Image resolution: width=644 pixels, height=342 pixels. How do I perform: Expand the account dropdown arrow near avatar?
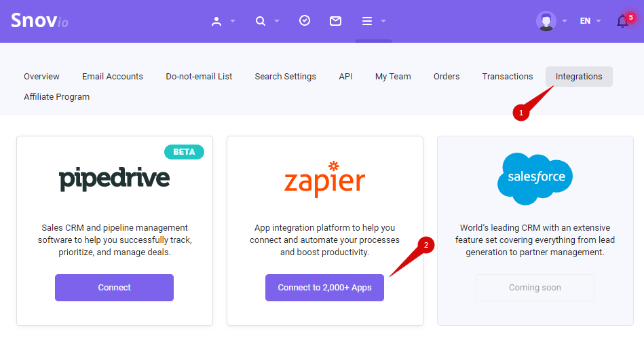point(565,21)
